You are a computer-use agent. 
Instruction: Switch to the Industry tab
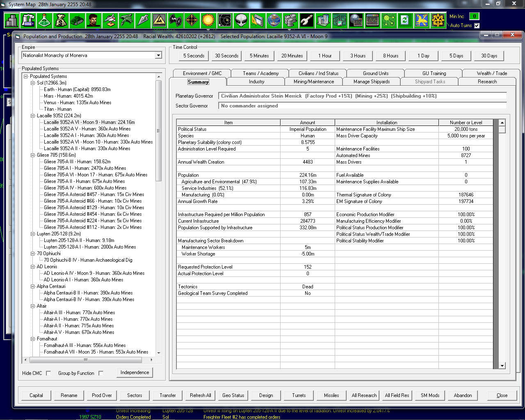[x=256, y=82]
